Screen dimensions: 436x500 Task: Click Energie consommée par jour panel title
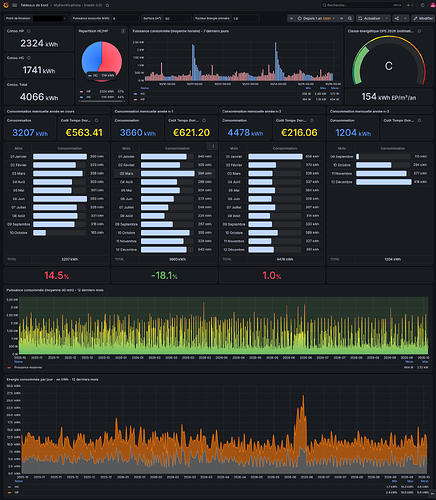52,379
